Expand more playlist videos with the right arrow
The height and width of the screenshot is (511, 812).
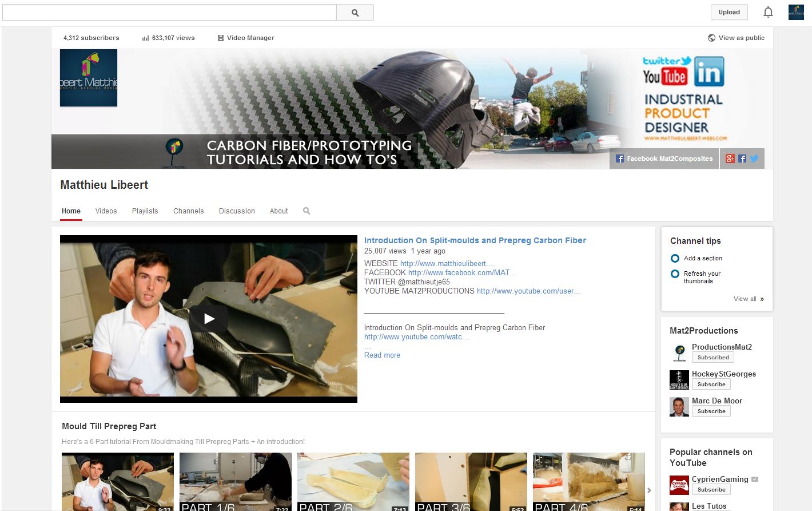[x=649, y=490]
